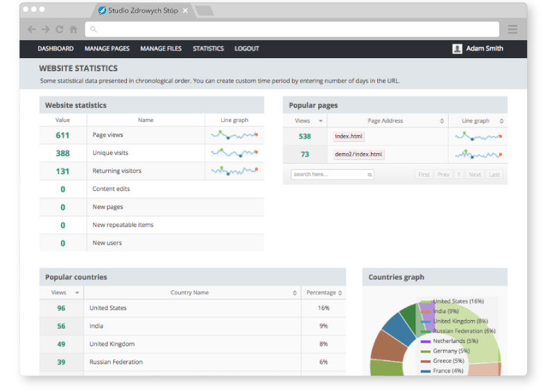Select the United States country row
The width and height of the screenshot is (545, 392).
[193, 308]
